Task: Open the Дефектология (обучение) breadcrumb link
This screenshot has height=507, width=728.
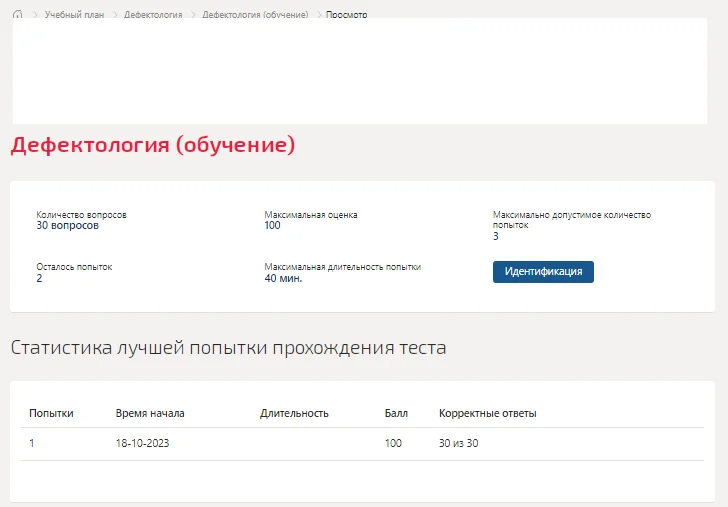Action: (x=255, y=14)
